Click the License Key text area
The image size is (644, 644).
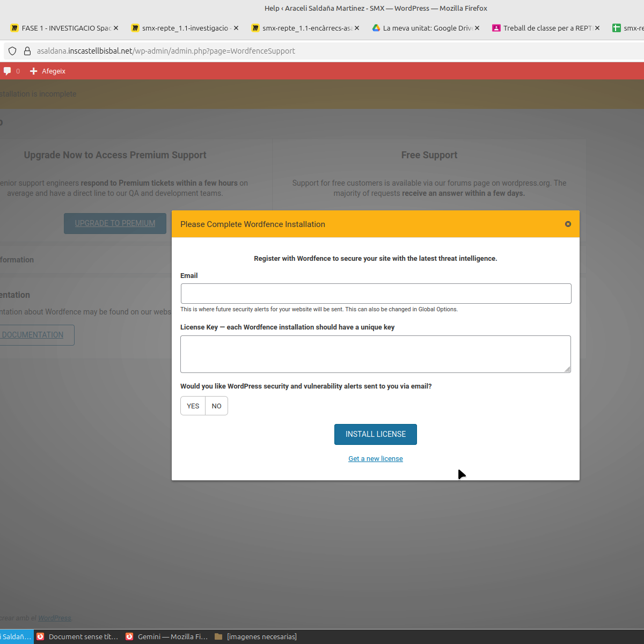click(375, 354)
